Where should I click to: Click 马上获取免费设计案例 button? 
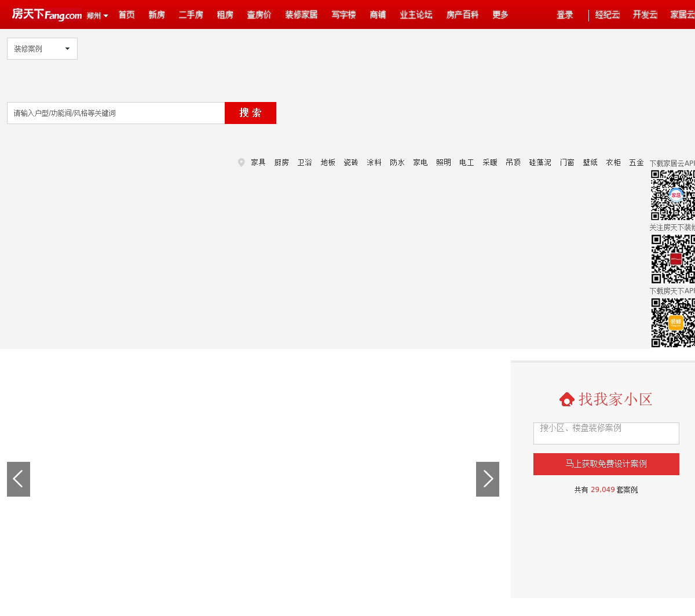pos(606,464)
